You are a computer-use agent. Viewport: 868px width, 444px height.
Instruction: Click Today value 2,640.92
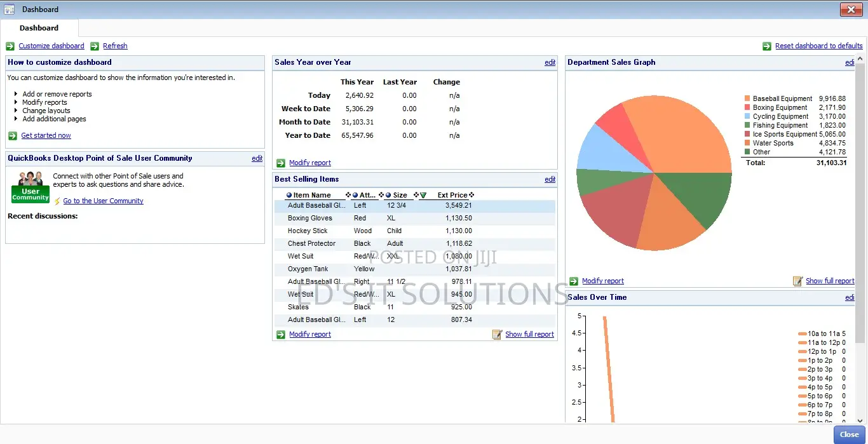(359, 95)
